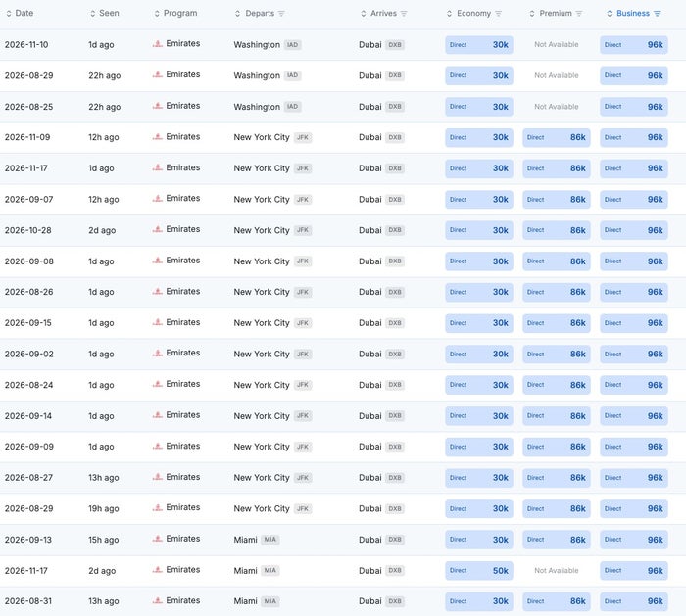Click the Economy column header label
686x616 pixels.
[473, 13]
